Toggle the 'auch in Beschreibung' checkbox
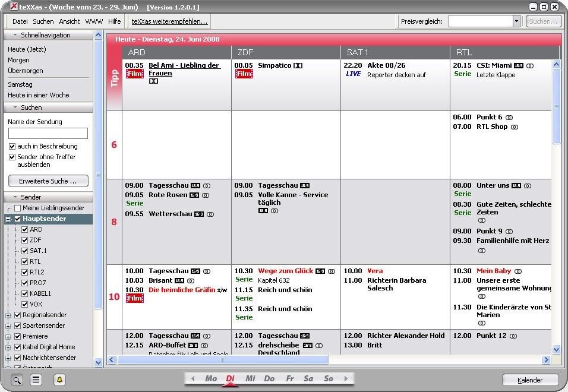The image size is (568, 392). [13, 146]
